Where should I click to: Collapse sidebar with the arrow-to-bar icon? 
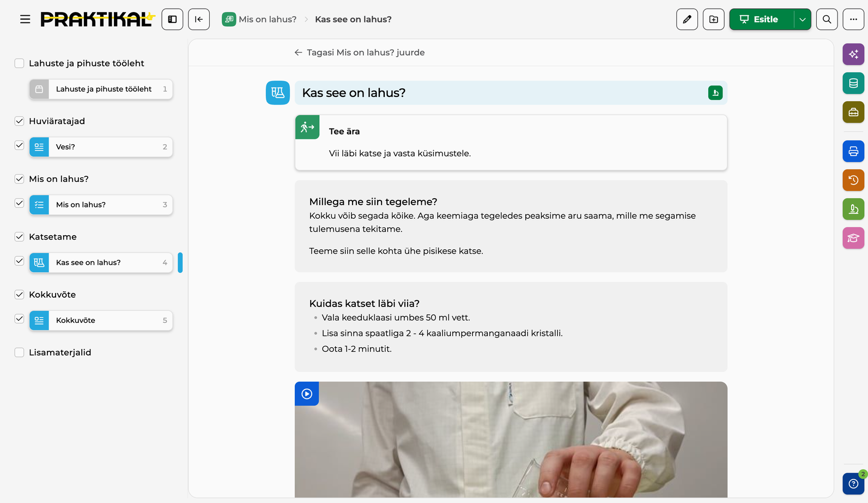[x=199, y=19]
